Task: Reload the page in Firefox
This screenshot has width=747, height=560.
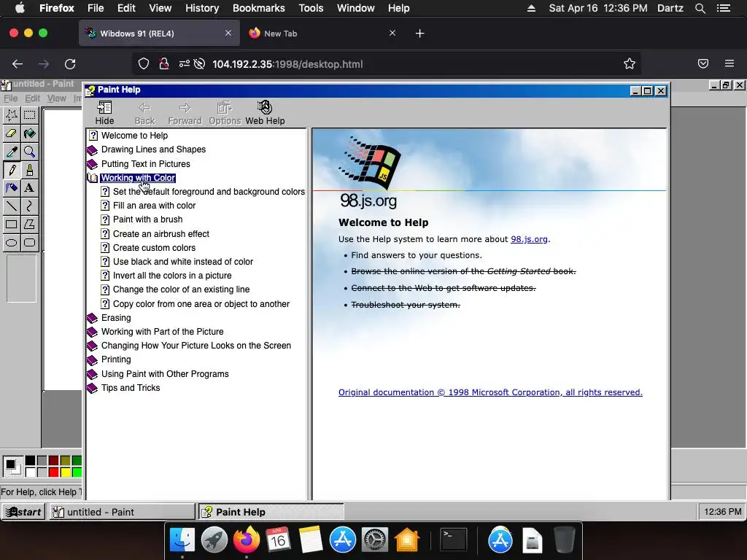Action: click(70, 64)
